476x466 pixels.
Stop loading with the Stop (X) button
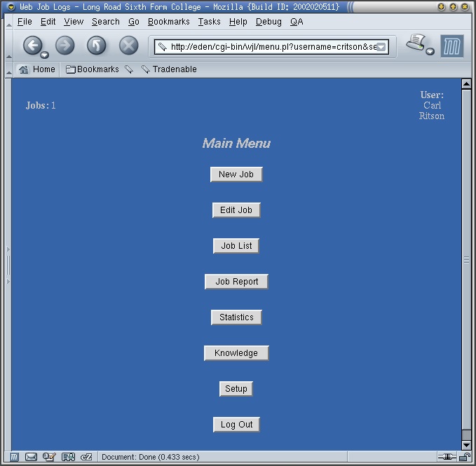coord(129,46)
